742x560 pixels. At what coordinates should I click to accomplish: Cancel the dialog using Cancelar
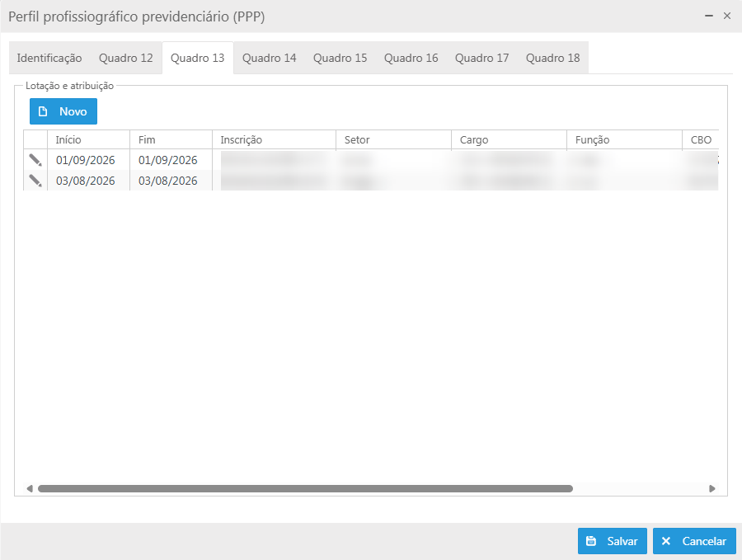pos(694,541)
